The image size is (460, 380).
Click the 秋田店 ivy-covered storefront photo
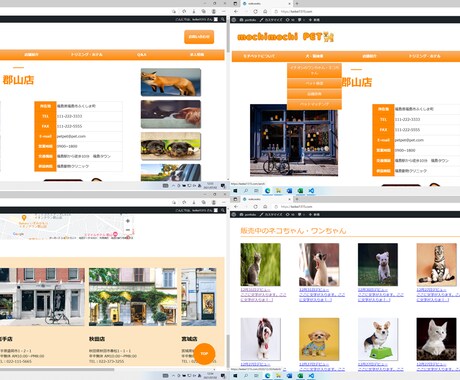(x=133, y=297)
